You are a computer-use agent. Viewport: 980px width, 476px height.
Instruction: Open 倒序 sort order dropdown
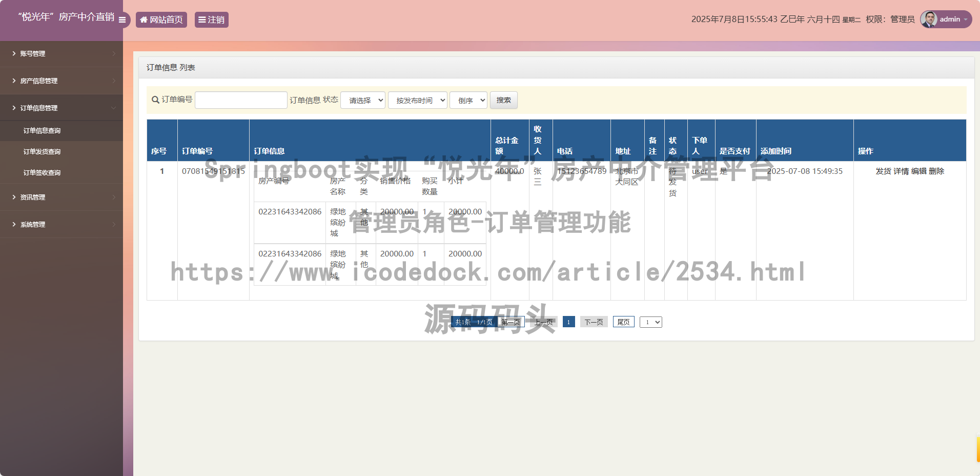(468, 100)
